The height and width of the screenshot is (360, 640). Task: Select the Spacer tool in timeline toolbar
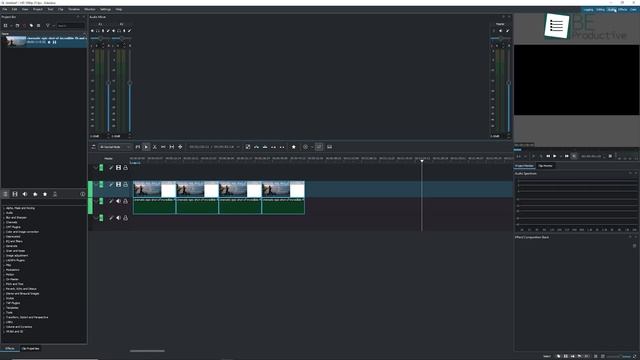[163, 147]
